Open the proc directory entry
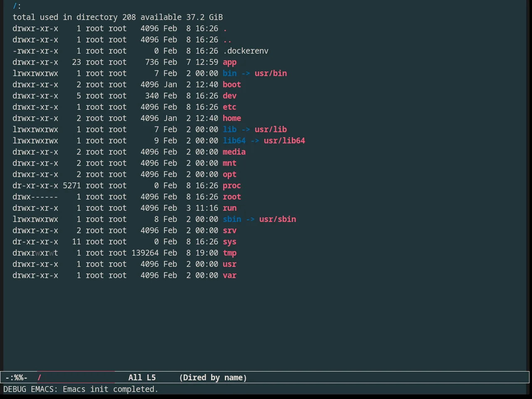 click(x=232, y=186)
